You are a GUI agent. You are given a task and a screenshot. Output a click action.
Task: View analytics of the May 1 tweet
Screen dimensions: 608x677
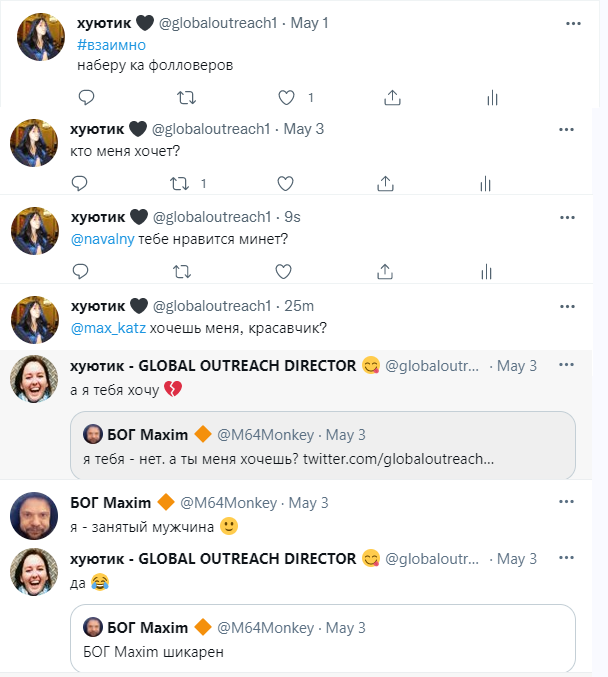492,97
